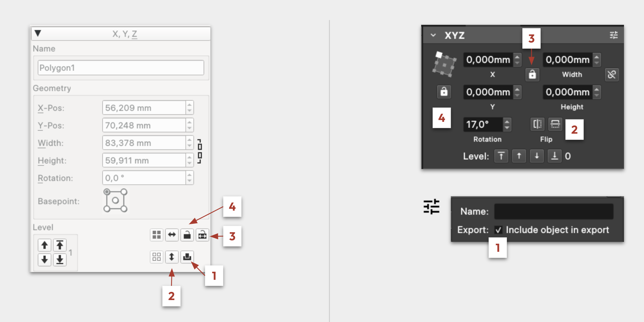Click the Polygon1 name input field
Image resolution: width=644 pixels, height=322 pixels.
[121, 68]
